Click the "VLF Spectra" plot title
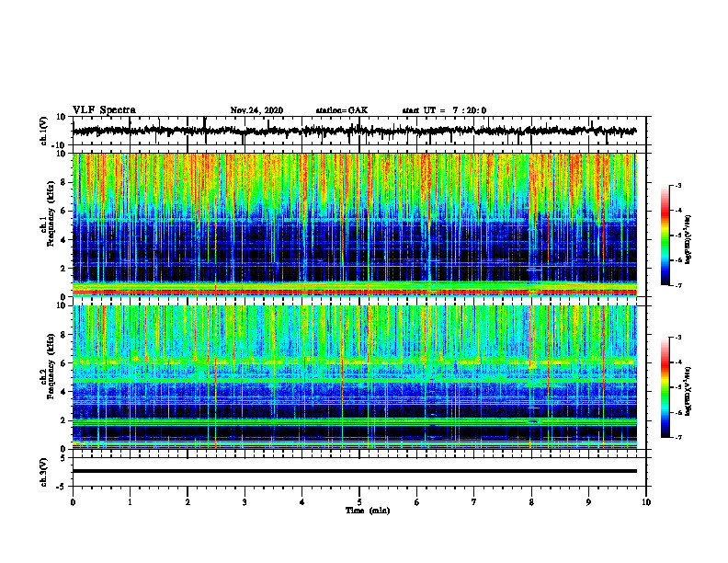The image size is (728, 563). click(104, 110)
